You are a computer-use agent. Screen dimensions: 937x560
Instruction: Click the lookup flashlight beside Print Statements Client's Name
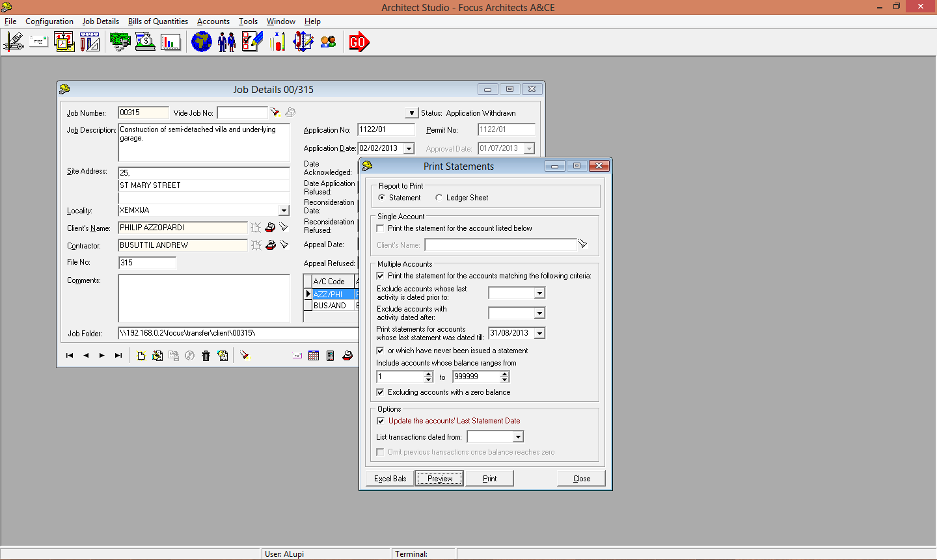(x=583, y=244)
